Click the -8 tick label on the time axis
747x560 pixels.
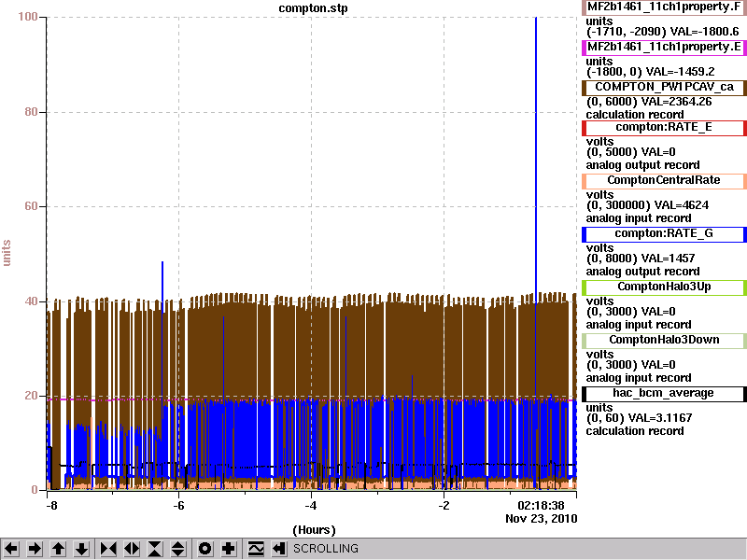[51, 506]
